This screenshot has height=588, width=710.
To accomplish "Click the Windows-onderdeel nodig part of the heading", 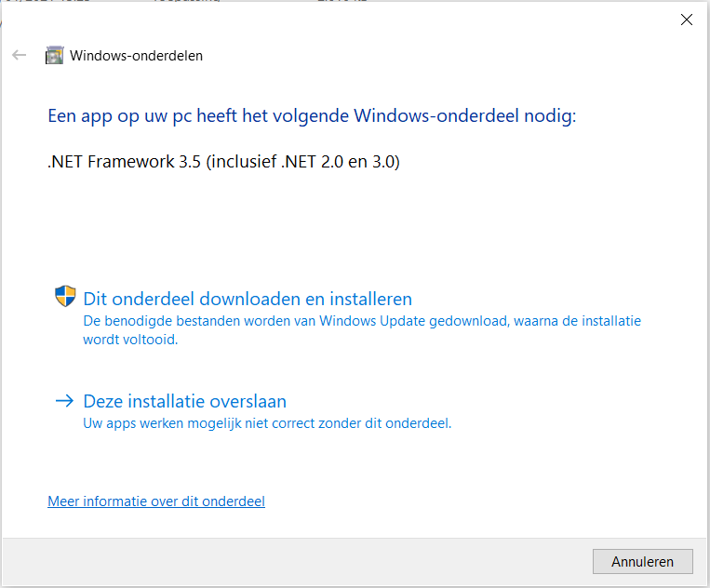I will [464, 116].
